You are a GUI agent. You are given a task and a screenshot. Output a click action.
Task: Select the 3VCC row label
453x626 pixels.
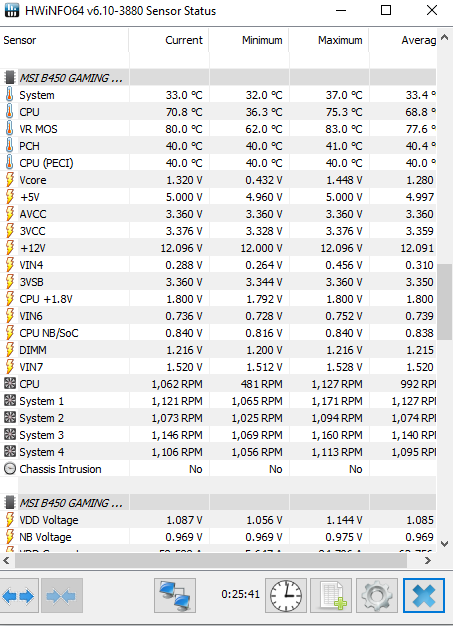coord(32,231)
